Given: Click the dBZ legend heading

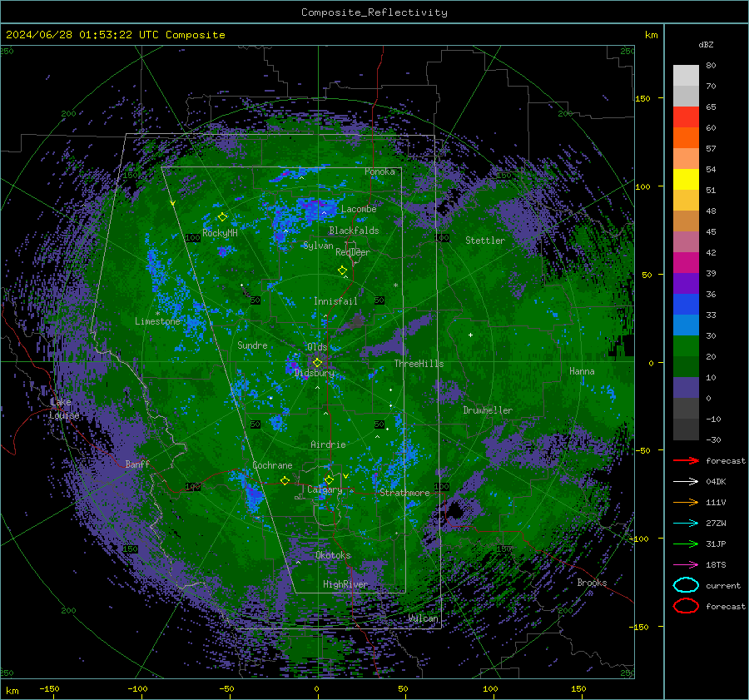Looking at the screenshot, I should [706, 45].
